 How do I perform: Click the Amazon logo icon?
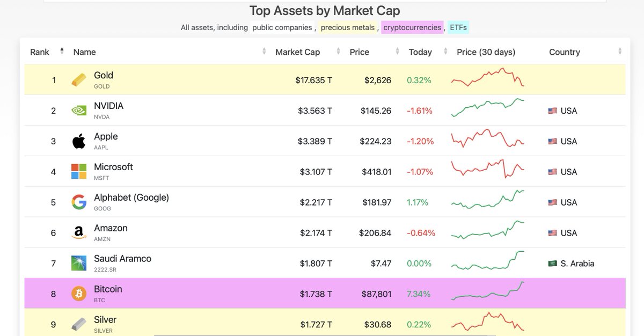click(79, 233)
